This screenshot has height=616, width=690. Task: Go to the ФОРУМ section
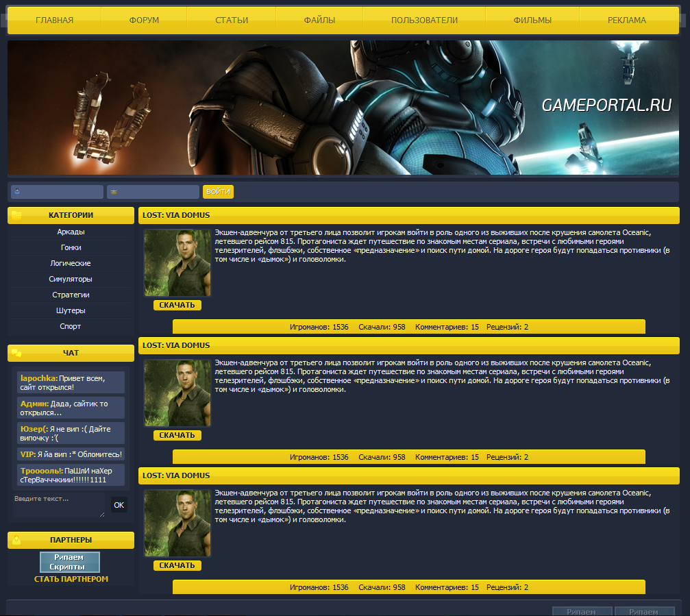coord(144,21)
